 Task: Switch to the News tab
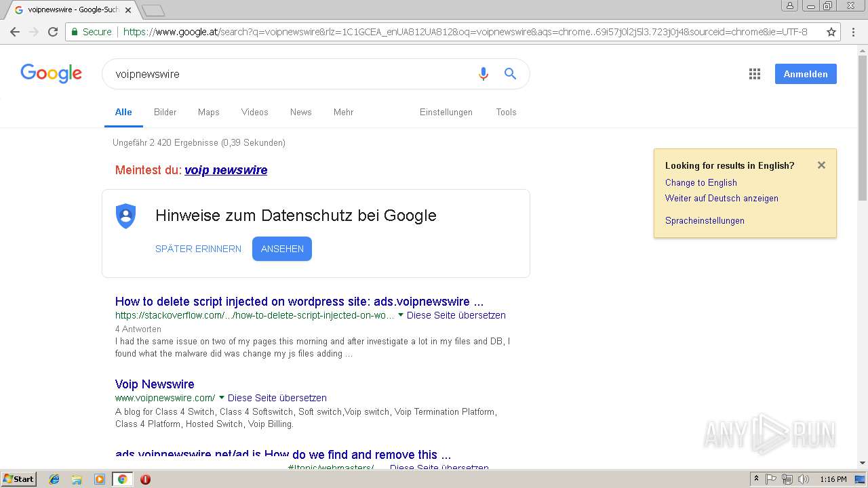point(301,112)
